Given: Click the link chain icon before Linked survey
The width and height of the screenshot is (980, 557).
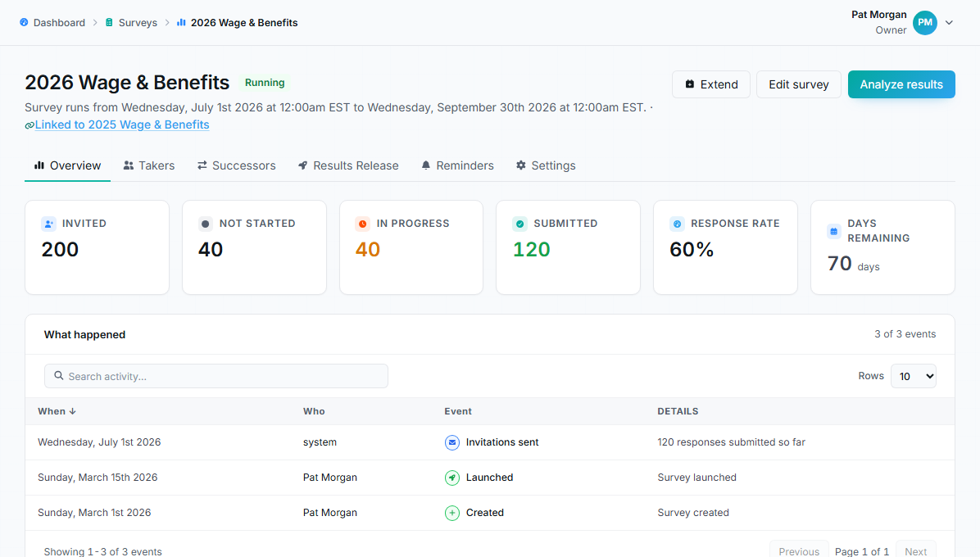Looking at the screenshot, I should click(x=29, y=125).
